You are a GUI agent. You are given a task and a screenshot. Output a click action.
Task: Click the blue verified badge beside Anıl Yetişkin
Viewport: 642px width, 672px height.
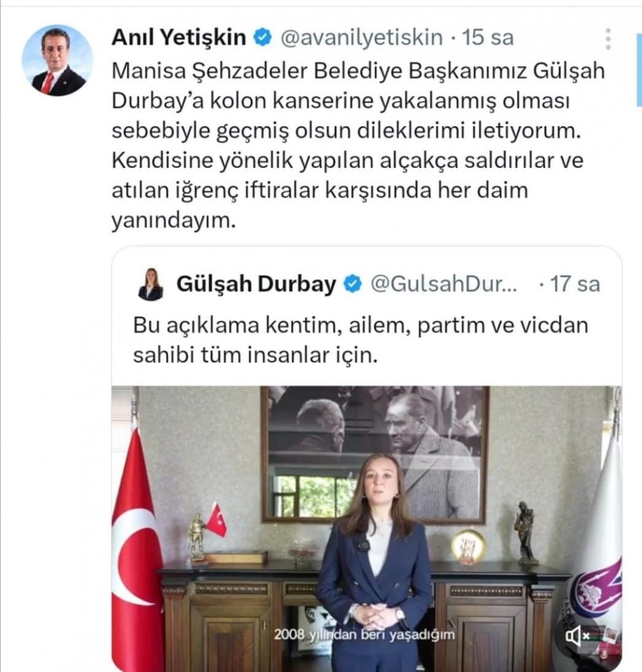point(263,37)
